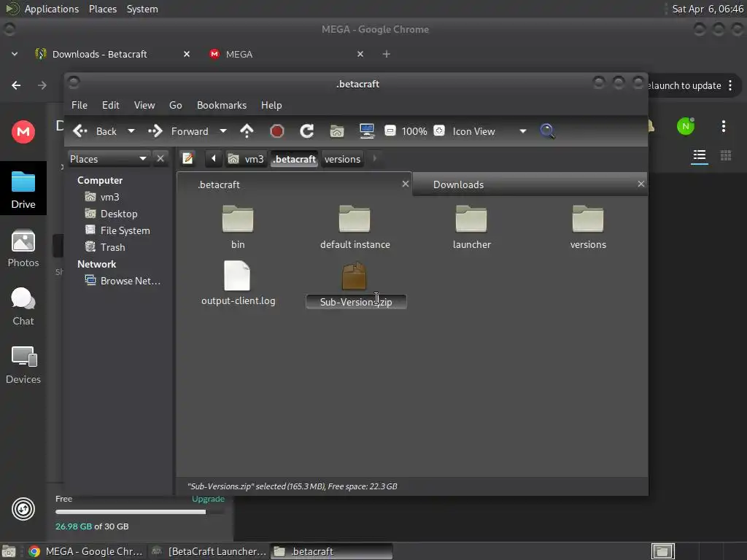Screen dimensions: 747x560
Task: Close the MEGA Chrome tab
Action: coord(360,54)
